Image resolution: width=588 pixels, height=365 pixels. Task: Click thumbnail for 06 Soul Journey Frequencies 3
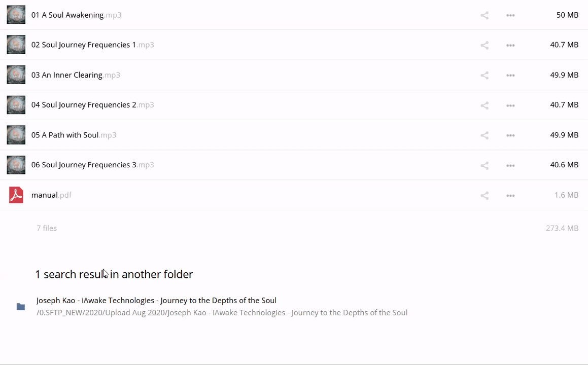pos(16,165)
